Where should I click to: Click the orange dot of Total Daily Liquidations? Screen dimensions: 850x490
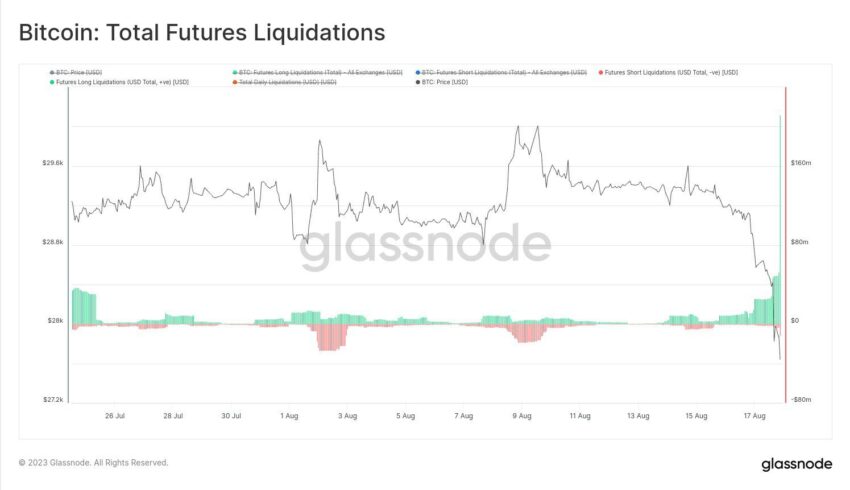point(235,82)
